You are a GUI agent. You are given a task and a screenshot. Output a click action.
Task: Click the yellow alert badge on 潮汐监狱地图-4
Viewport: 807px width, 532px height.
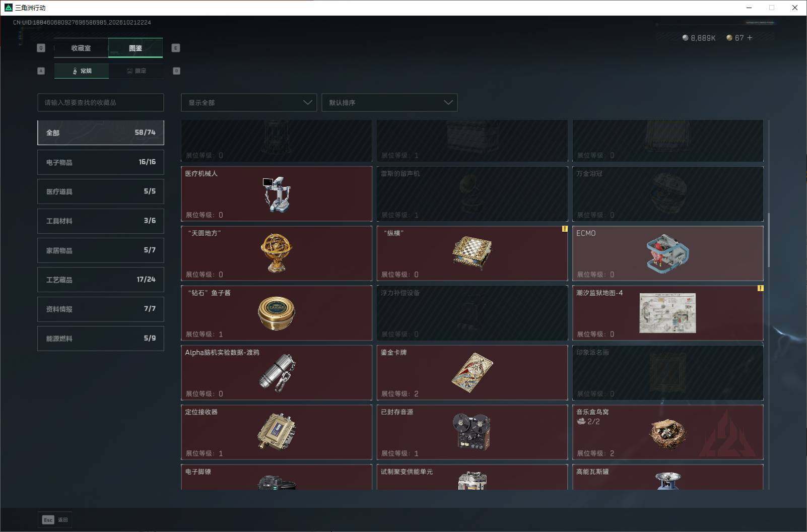tap(760, 288)
